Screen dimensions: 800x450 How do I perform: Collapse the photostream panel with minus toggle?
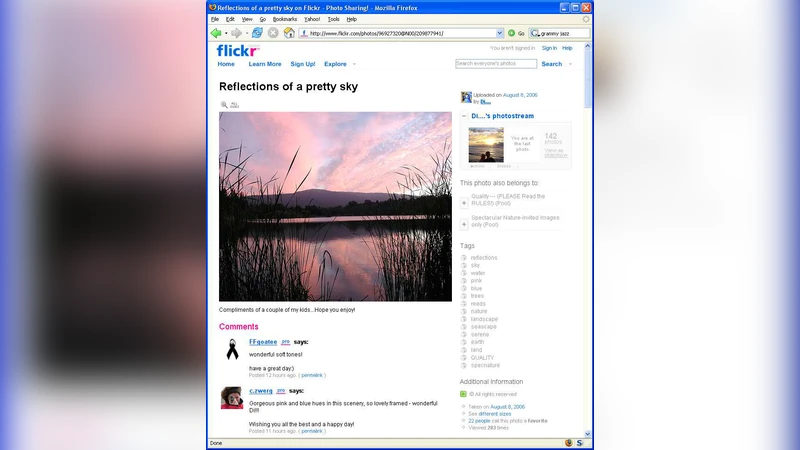pyautogui.click(x=464, y=116)
